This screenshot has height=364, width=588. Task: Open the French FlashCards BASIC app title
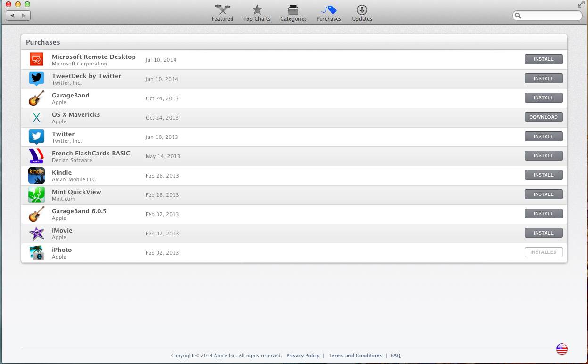tap(91, 153)
